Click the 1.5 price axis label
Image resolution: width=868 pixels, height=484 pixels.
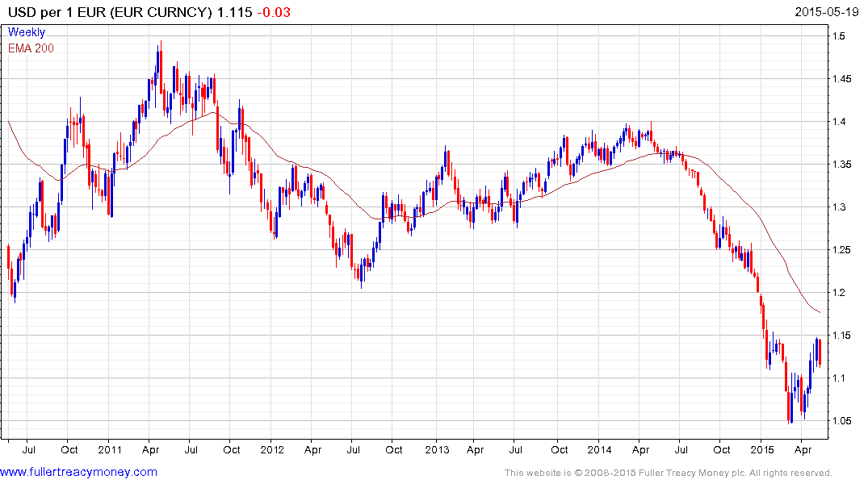click(x=839, y=36)
